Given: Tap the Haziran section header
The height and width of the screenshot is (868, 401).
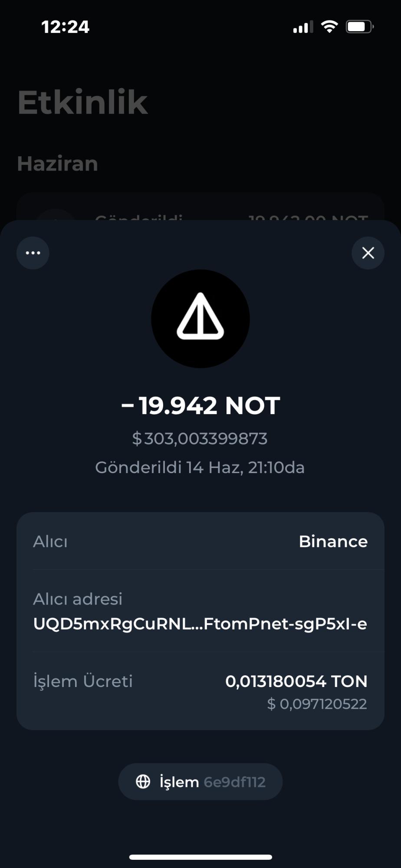Looking at the screenshot, I should pos(57,164).
